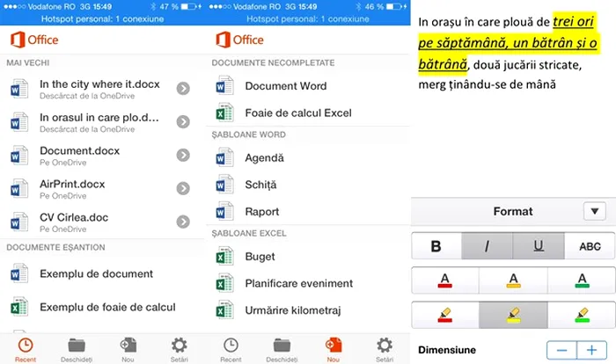
Task: Tap the Office logo in left screen
Action: (34, 40)
